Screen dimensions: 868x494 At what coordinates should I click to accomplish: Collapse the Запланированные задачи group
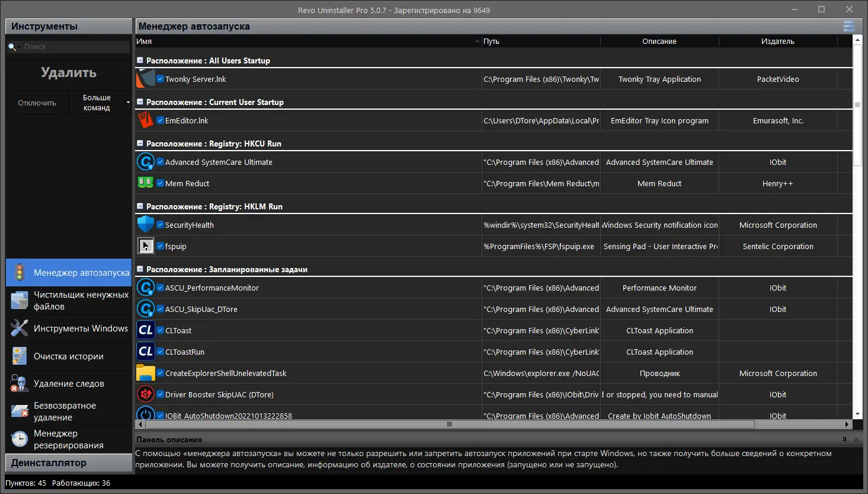pyautogui.click(x=140, y=269)
